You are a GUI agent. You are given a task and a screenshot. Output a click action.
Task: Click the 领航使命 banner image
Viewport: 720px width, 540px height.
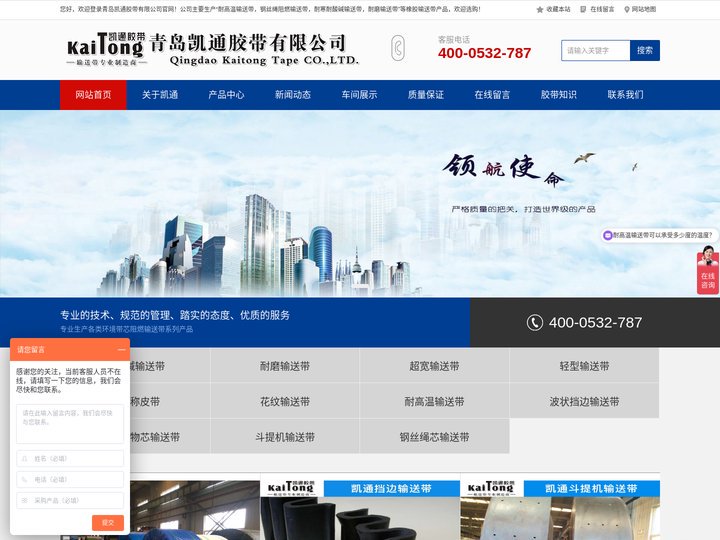pos(360,203)
